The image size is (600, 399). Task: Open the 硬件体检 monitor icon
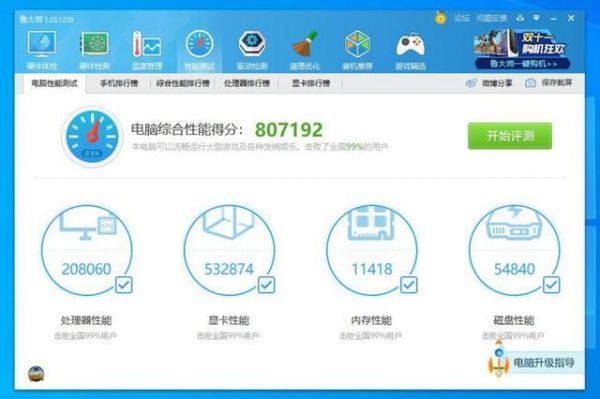(42, 45)
